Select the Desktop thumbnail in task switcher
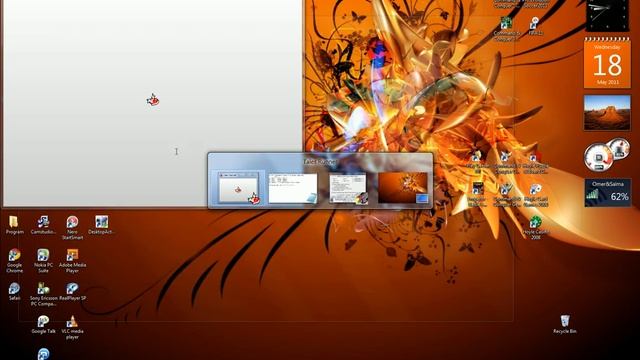The image size is (640, 360). pyautogui.click(x=403, y=188)
